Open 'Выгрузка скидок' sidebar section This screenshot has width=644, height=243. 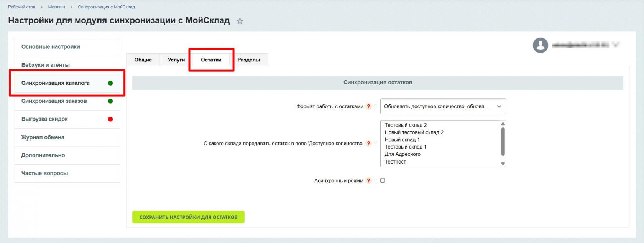tap(67, 119)
